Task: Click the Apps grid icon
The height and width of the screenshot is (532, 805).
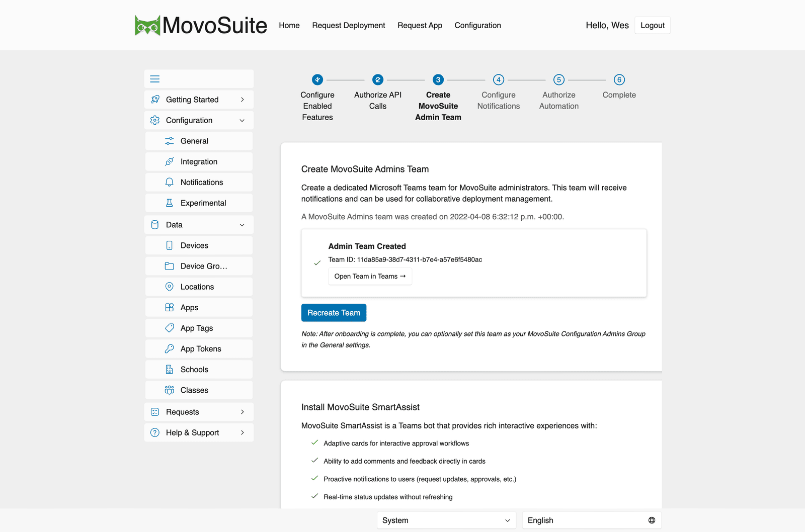Action: [x=170, y=307]
